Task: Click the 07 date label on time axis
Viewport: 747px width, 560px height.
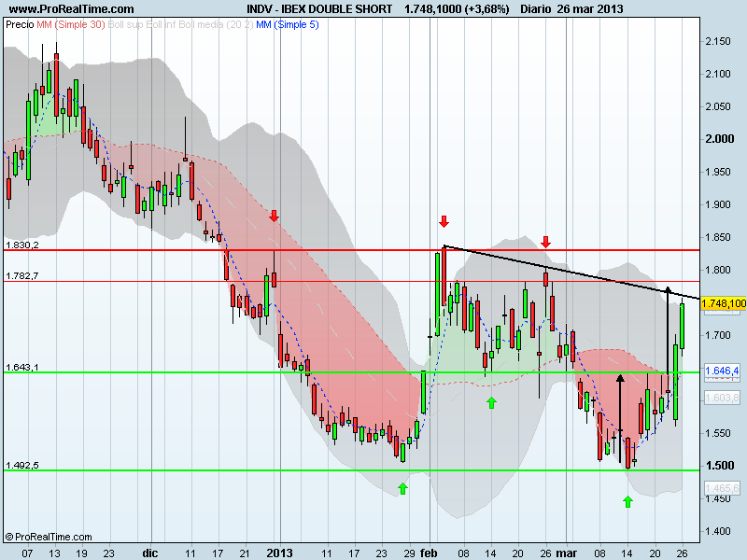Action: pyautogui.click(x=27, y=553)
